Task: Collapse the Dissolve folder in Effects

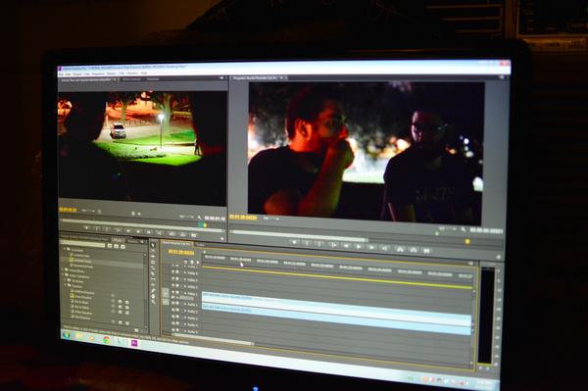Action: click(x=66, y=286)
